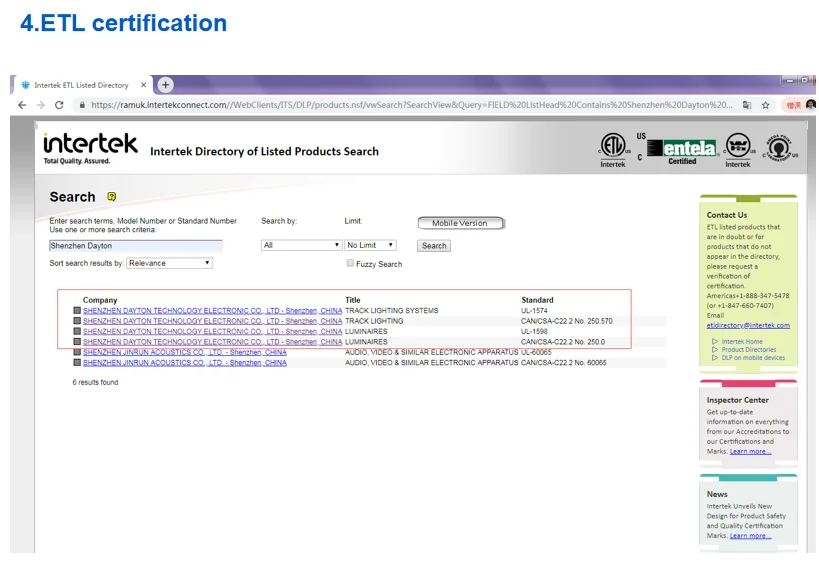The image size is (819, 572).
Task: Open the Search by 'All' dropdown
Action: coord(301,245)
